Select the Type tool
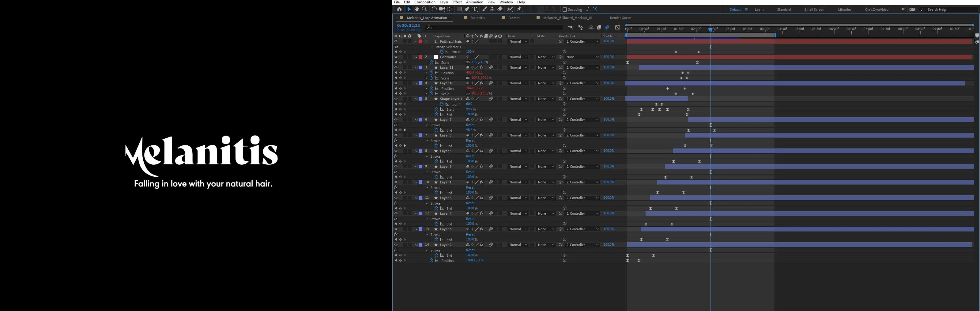Screen dimensions: 980x311 475,9
